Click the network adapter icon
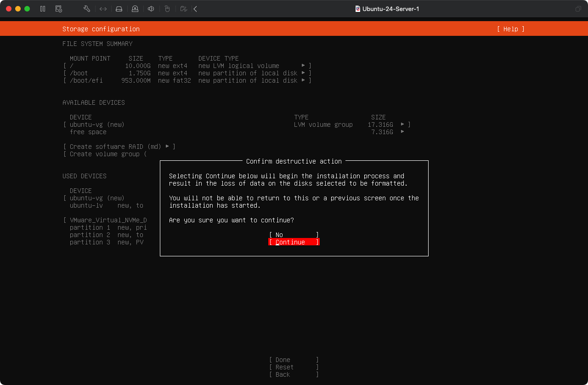Viewport: 588px width, 385px height. pos(103,9)
